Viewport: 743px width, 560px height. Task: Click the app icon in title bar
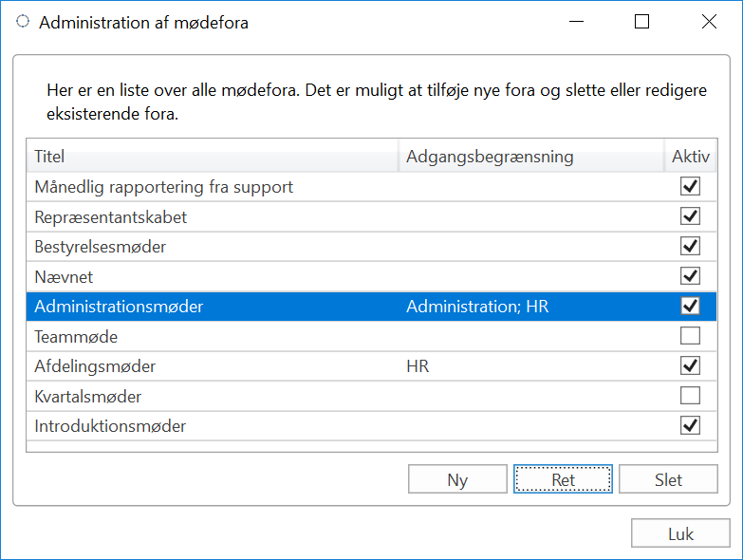pyautogui.click(x=23, y=22)
